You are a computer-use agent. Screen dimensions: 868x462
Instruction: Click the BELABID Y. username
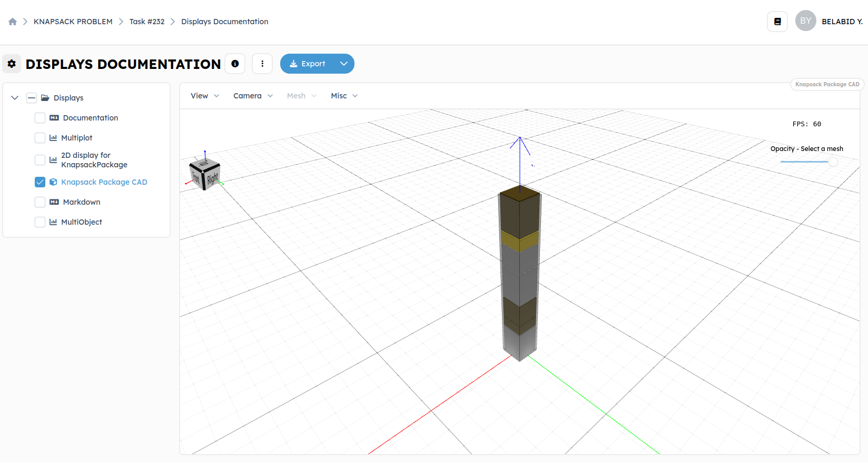tap(842, 22)
